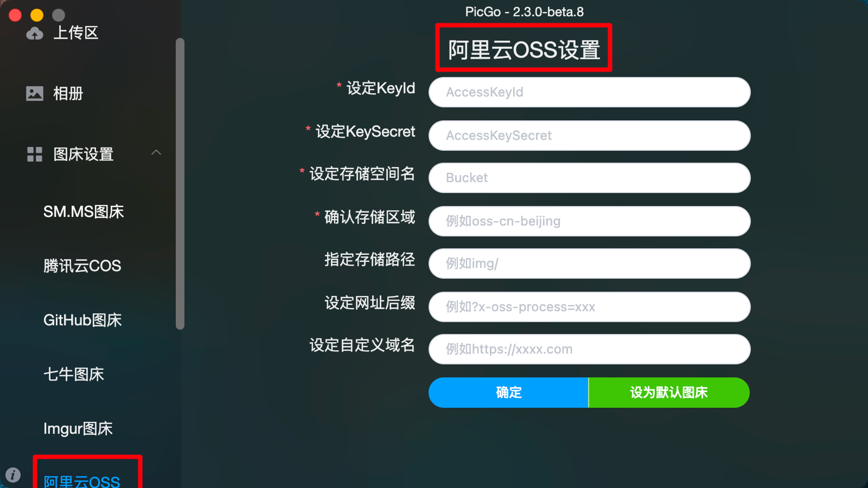
Task: Click the custom domain https://xxxx.com field
Action: [589, 349]
